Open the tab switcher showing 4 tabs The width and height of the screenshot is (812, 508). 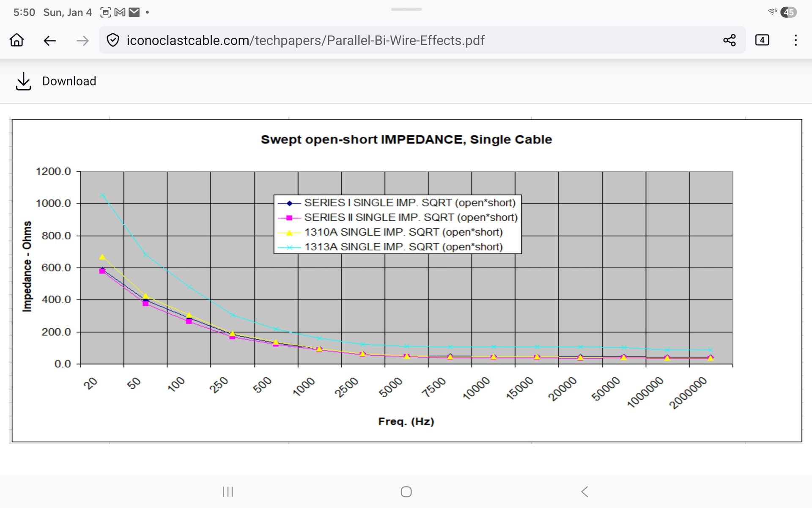tap(762, 40)
